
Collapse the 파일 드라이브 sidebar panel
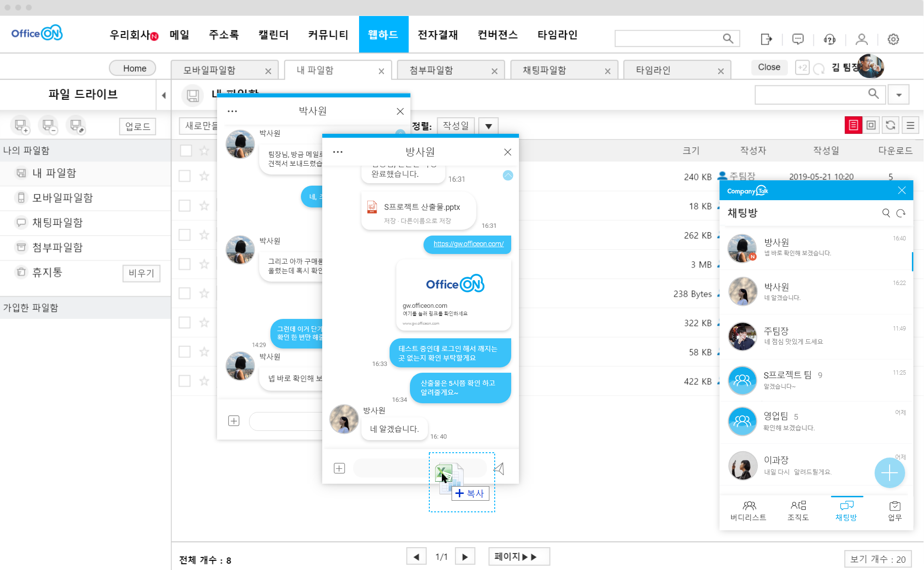tap(164, 95)
